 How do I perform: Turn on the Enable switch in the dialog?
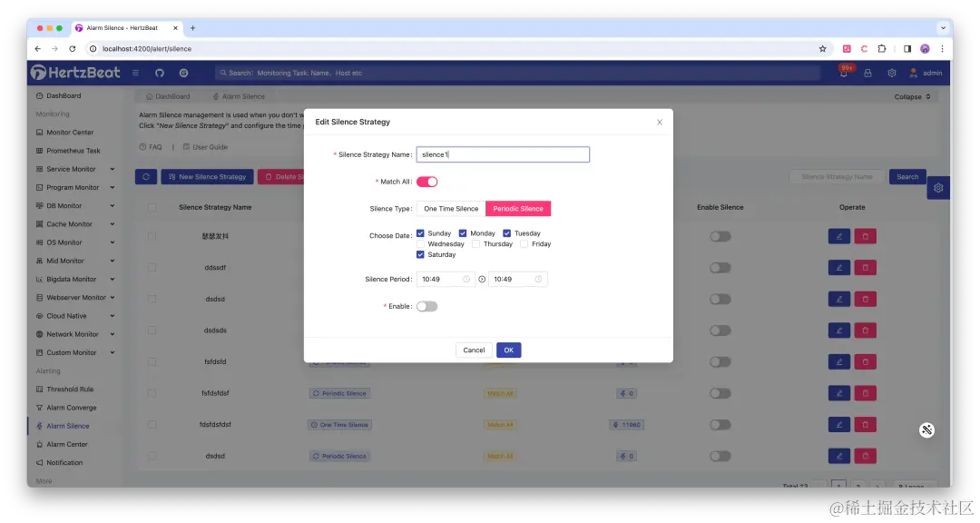point(426,307)
